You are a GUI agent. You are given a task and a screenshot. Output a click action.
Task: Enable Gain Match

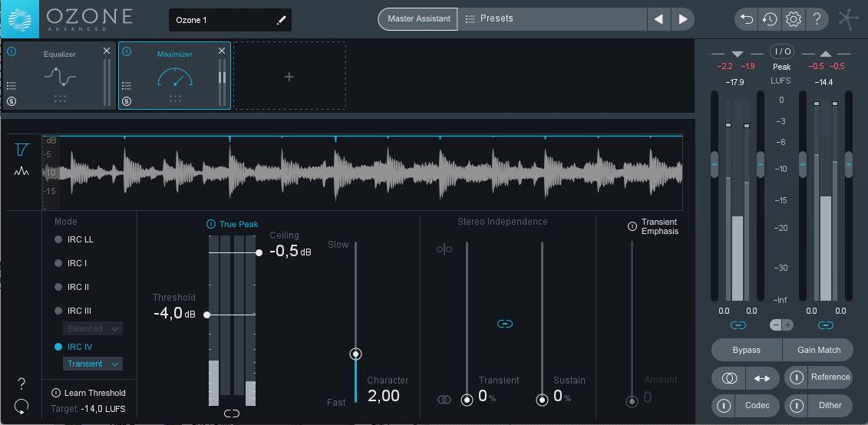(819, 350)
